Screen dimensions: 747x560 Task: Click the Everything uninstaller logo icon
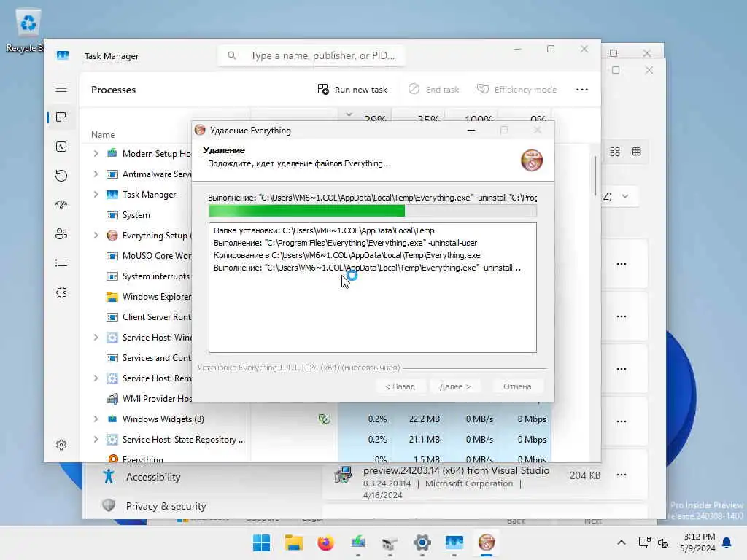tap(531, 160)
